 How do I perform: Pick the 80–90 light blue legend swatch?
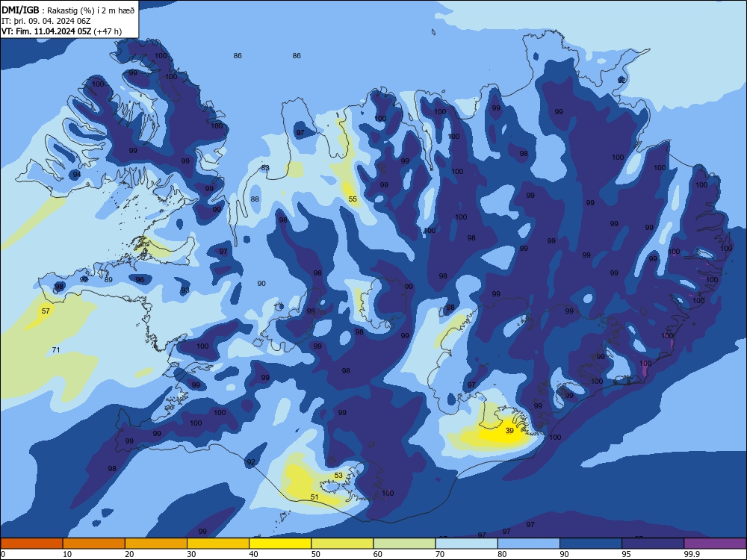tap(529, 544)
